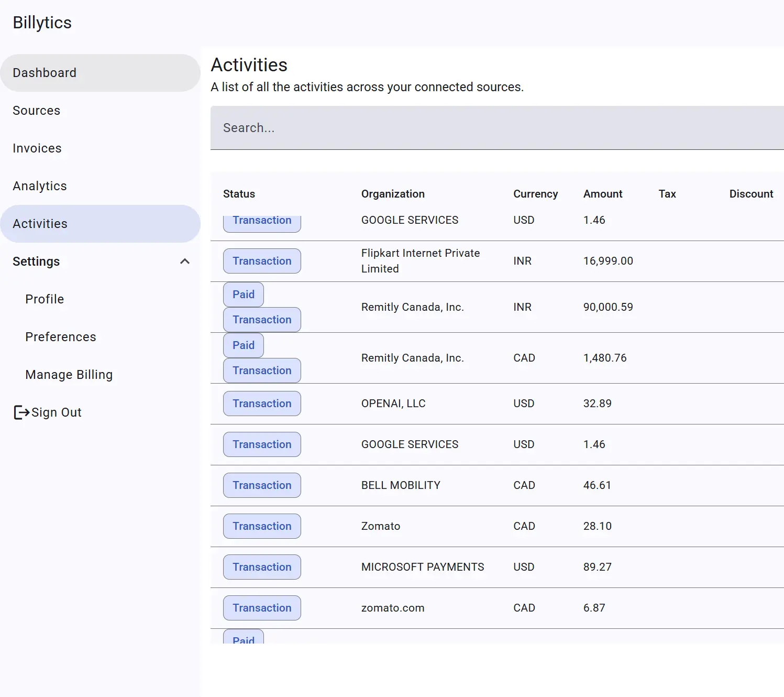Screen dimensions: 784x697
Task: Click the USD currency in MICROSOFT PAYMENTS row
Action: pyautogui.click(x=524, y=567)
